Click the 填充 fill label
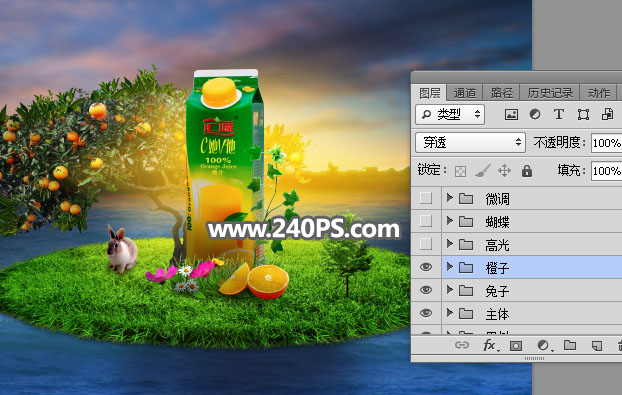622x395 pixels. (571, 171)
